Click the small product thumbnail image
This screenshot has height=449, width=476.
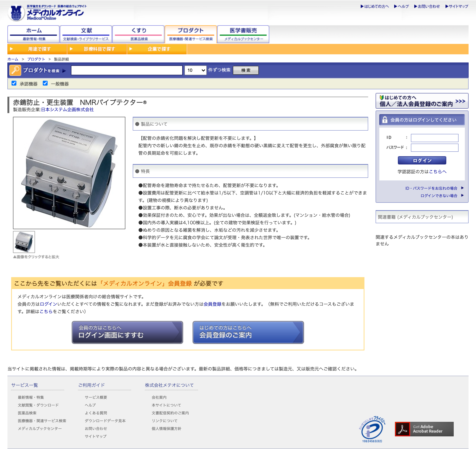[x=24, y=242]
